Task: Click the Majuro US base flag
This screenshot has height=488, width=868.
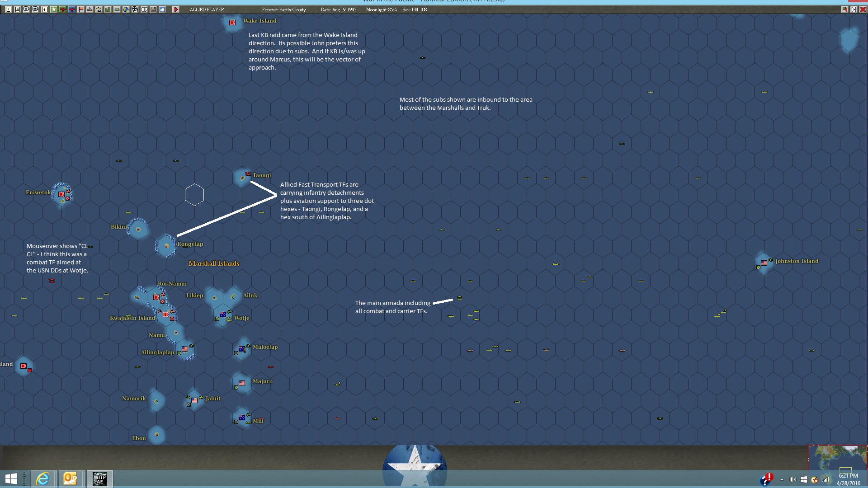Action: (242, 383)
